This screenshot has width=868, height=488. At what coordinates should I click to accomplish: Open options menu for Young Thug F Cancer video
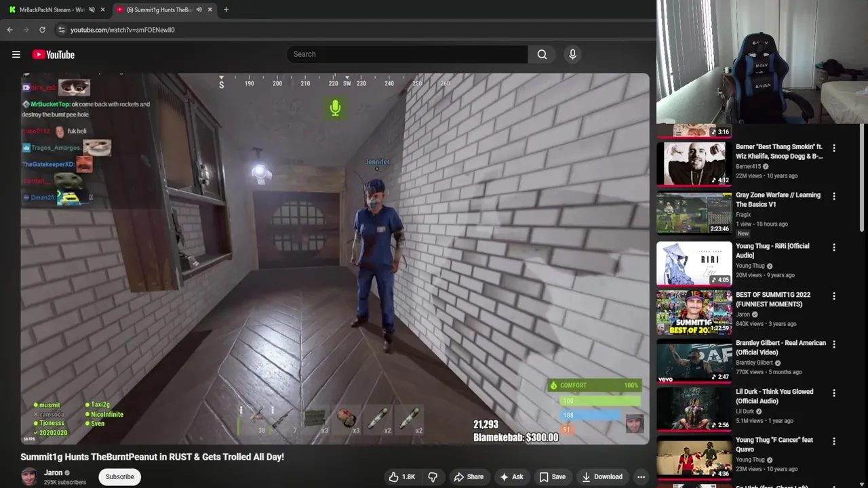point(834,442)
